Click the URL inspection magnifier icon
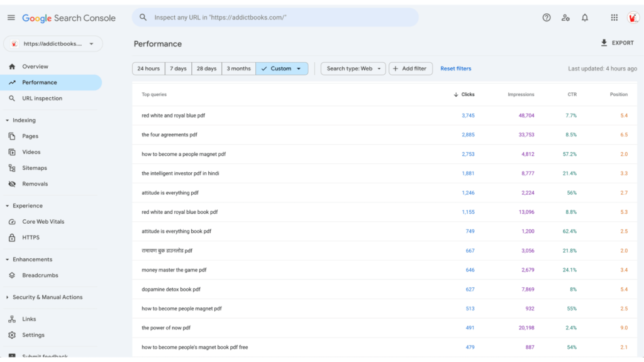Viewport: 644px width, 362px height. point(12,99)
